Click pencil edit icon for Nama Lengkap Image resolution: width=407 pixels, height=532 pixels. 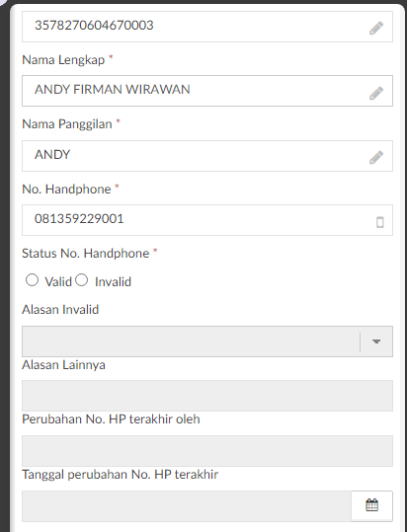376,93
